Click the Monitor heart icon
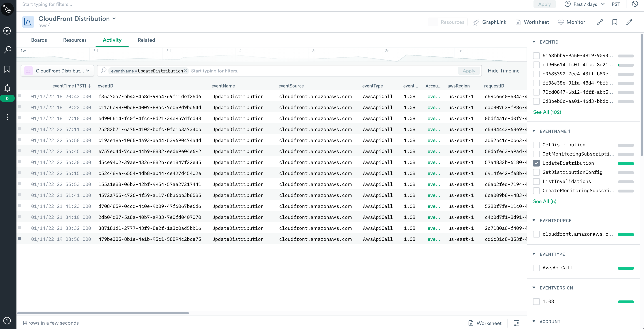Viewport: 644px width, 329px height. (561, 22)
